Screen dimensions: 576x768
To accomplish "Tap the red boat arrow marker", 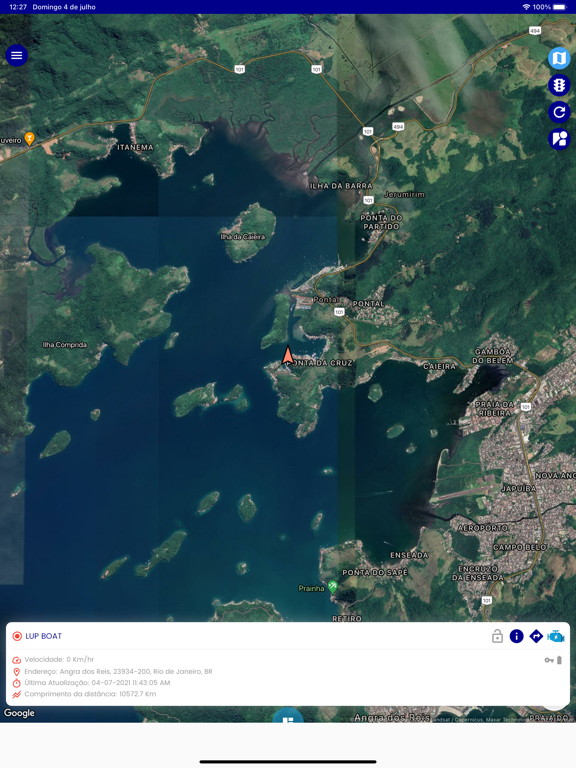I will 288,356.
